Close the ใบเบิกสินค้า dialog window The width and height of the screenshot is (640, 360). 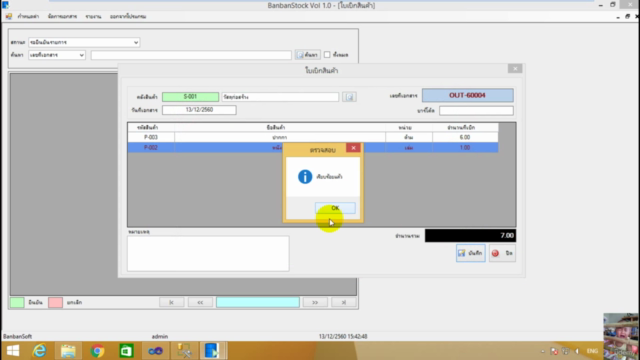point(515,69)
